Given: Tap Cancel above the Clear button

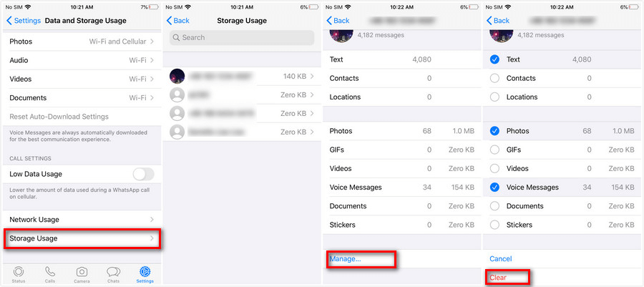Looking at the screenshot, I should point(501,259).
